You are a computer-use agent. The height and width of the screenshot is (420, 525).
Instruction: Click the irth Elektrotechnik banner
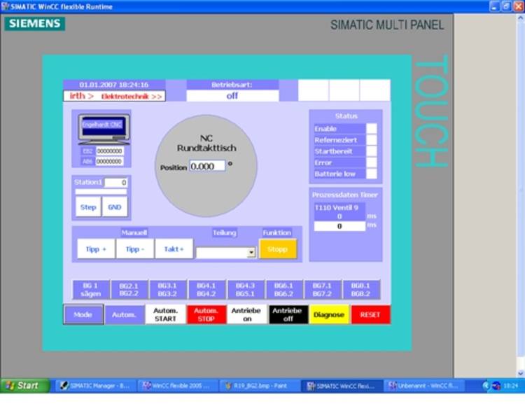pos(115,96)
